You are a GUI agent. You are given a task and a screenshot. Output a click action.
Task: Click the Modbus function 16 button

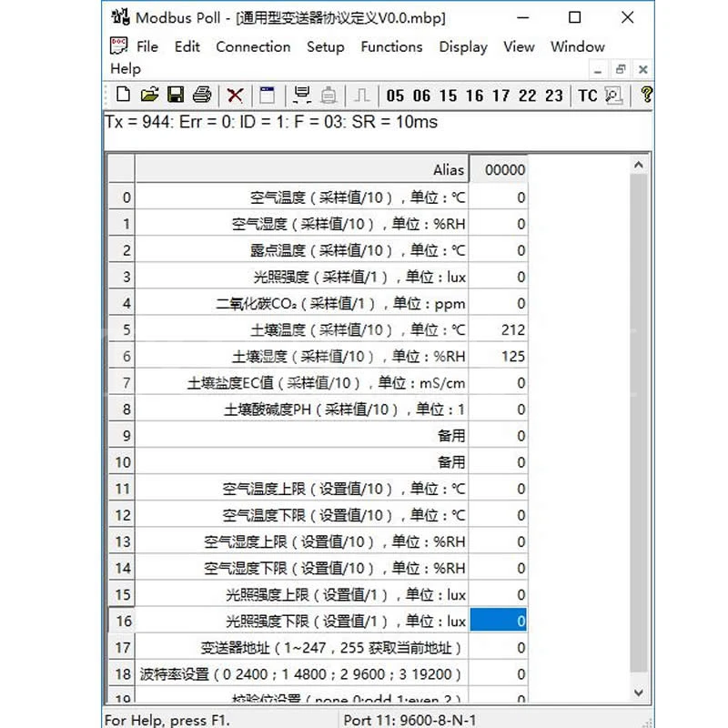click(x=474, y=96)
